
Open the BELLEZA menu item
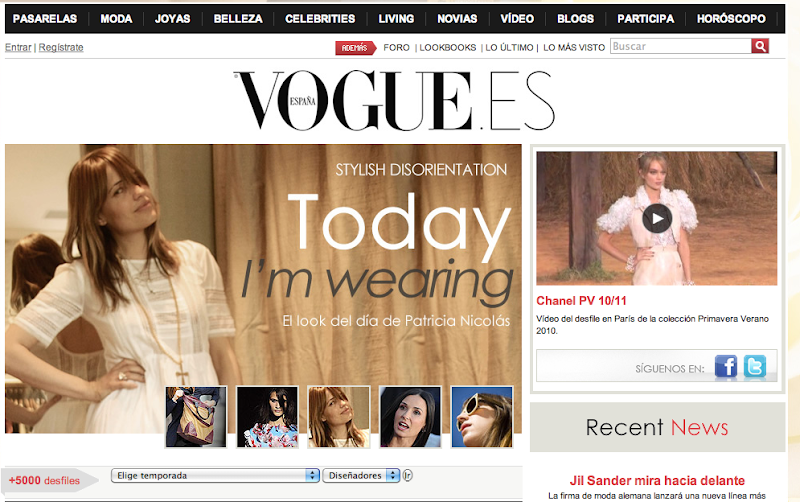click(x=238, y=19)
